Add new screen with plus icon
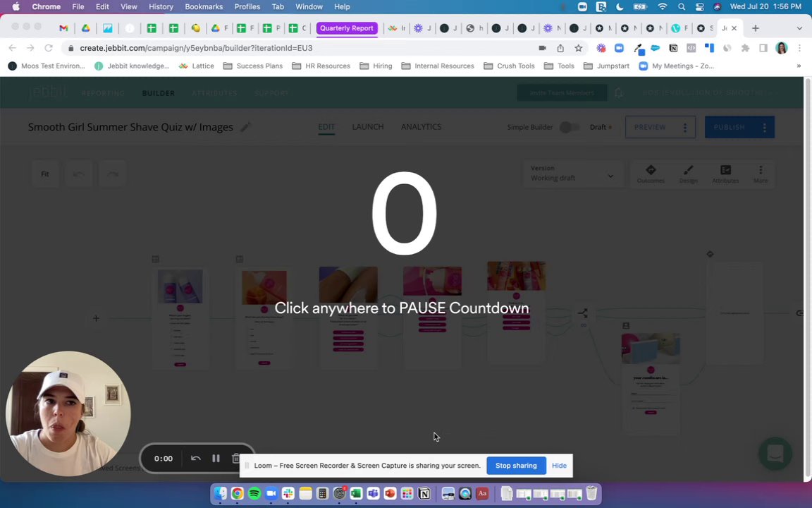This screenshot has width=812, height=508. (x=96, y=318)
